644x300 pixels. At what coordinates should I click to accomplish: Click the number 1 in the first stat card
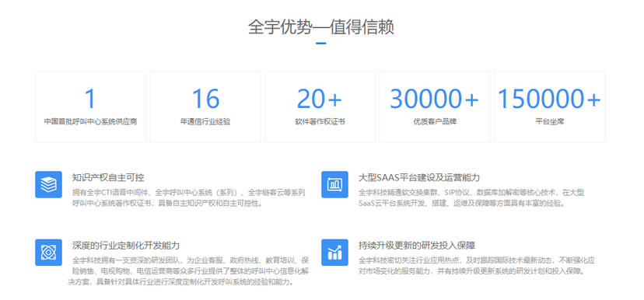pos(90,99)
